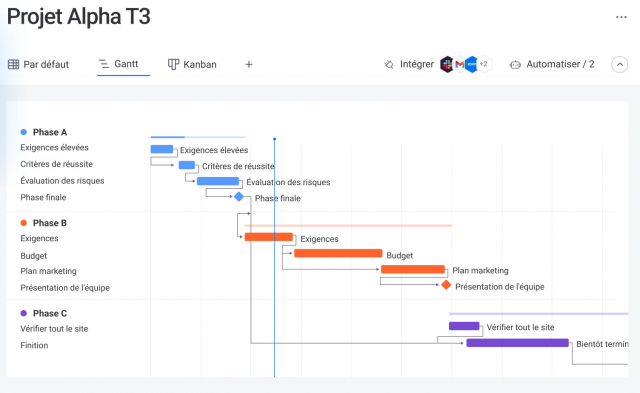Collapse header with the chevron-up button
Screen dimensions: 640x393
(619, 64)
